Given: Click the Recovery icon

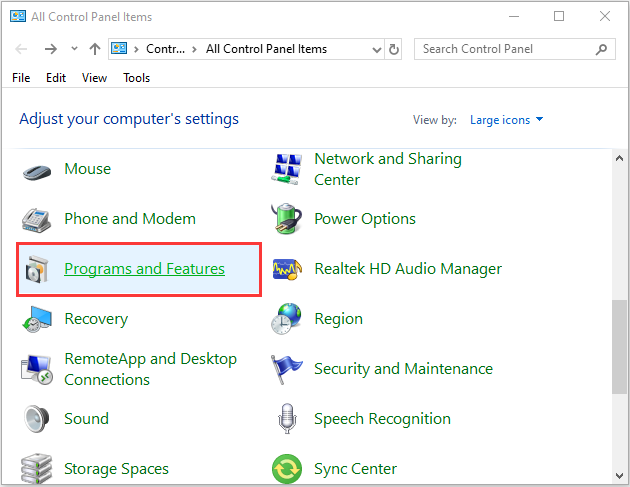Looking at the screenshot, I should click(37, 319).
